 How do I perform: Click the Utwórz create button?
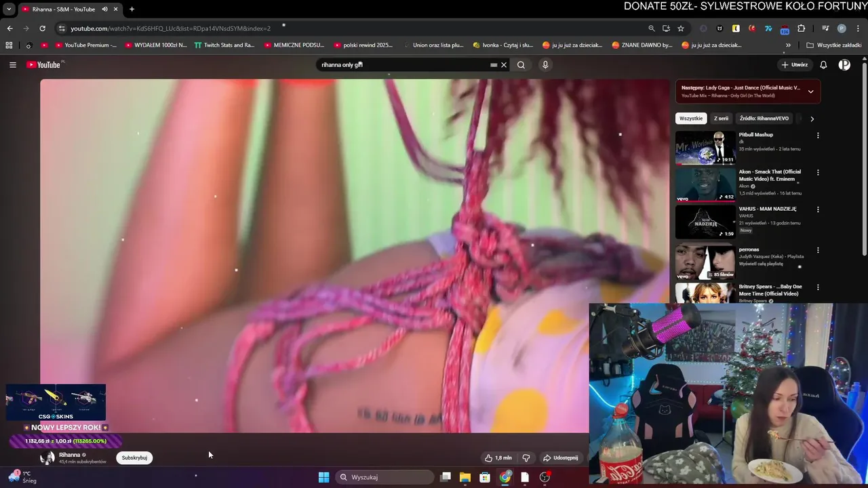pos(795,65)
